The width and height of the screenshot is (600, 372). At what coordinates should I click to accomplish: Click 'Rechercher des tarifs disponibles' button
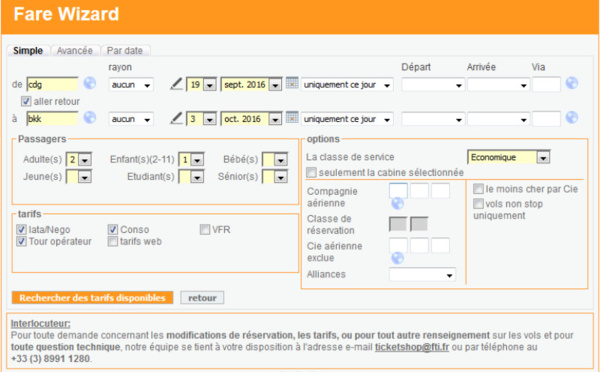tap(92, 298)
